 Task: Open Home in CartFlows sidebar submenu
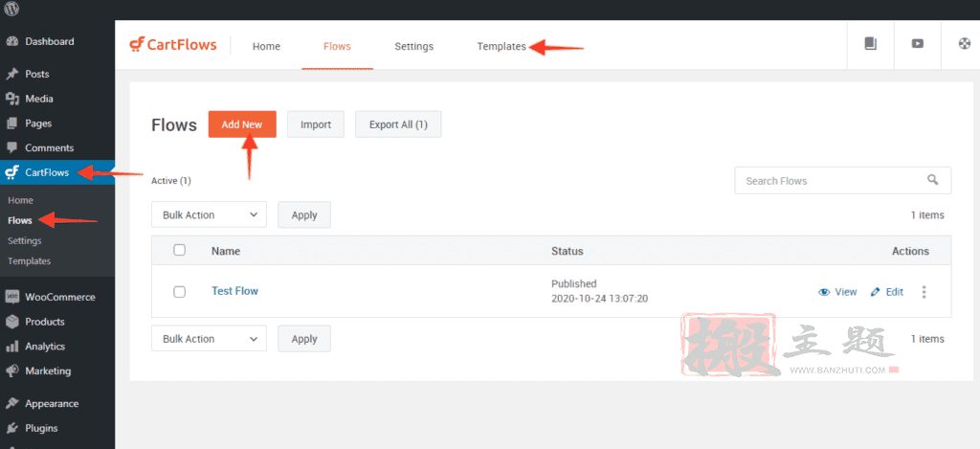click(x=21, y=200)
